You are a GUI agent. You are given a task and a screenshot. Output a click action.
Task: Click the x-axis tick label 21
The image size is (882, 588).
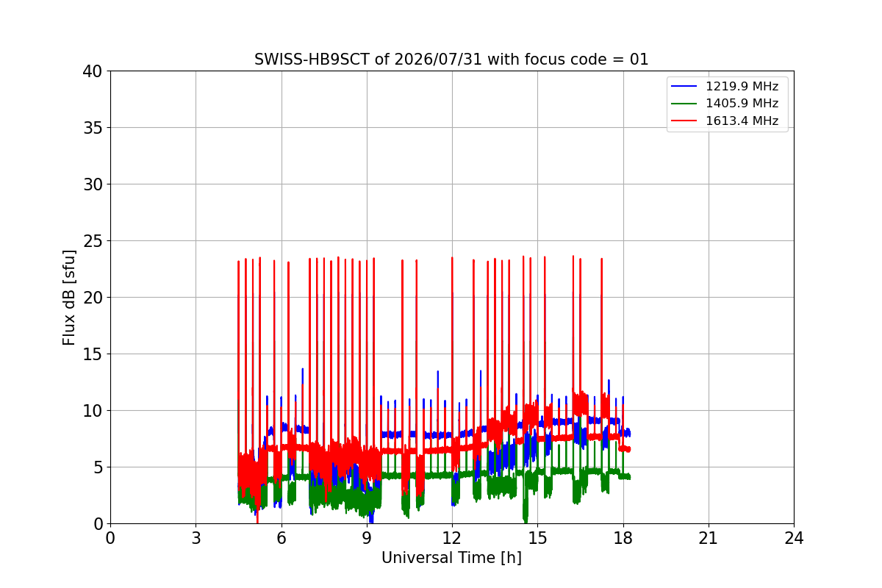(x=708, y=538)
